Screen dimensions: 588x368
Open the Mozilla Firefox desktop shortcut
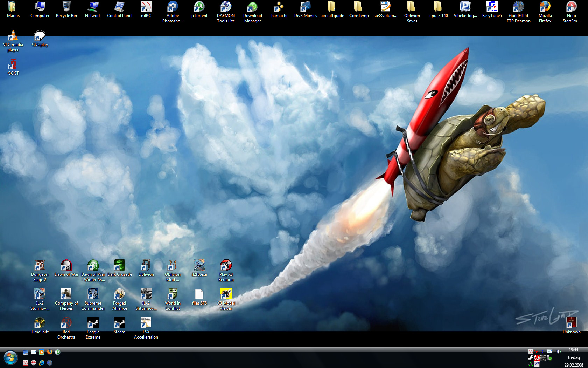click(x=545, y=7)
